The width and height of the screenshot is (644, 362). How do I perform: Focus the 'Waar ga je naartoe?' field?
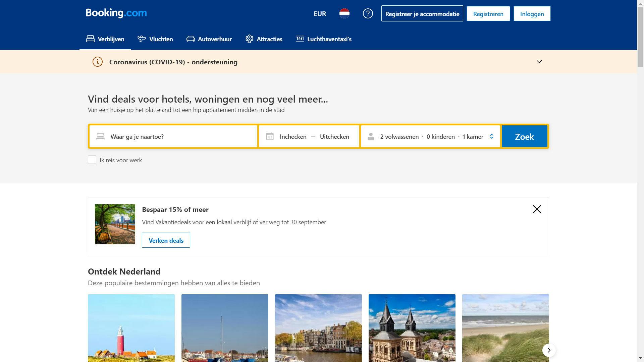(x=181, y=136)
